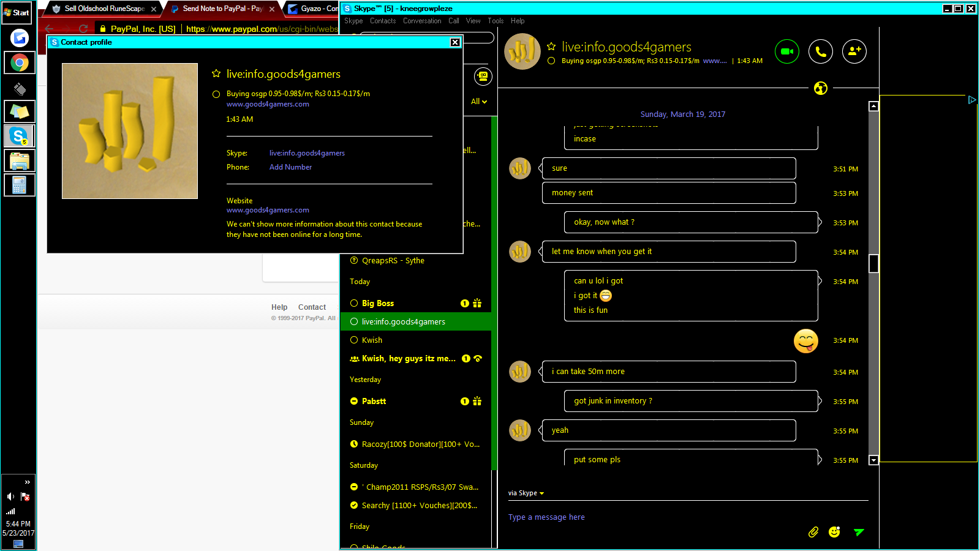The height and width of the screenshot is (551, 980).
Task: Open the via Skype dropdown
Action: tap(526, 493)
